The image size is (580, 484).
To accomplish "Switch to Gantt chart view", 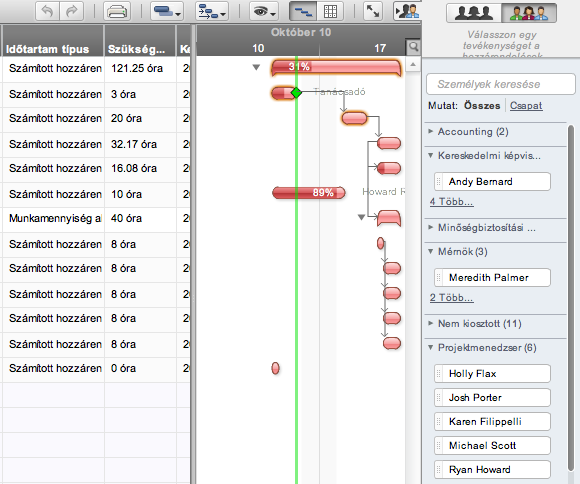I will point(303,11).
